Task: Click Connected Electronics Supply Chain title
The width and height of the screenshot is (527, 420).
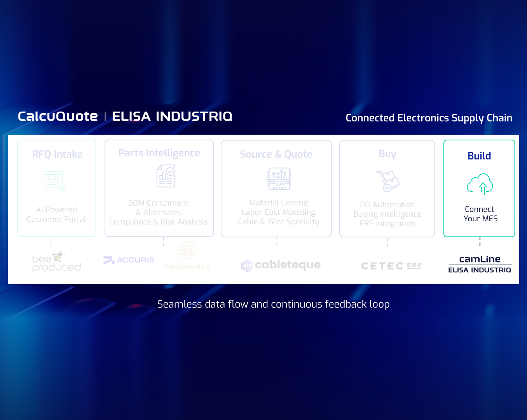Action: click(x=429, y=118)
